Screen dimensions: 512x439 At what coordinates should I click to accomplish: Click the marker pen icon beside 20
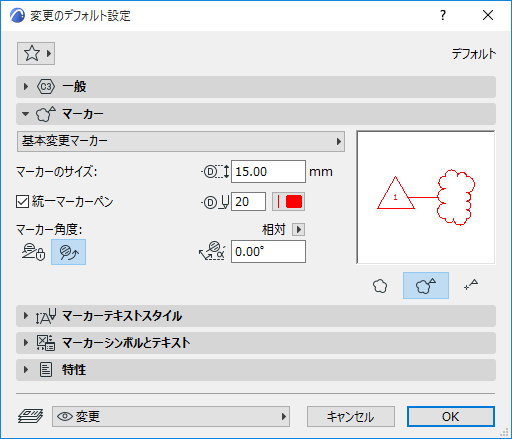coord(216,202)
